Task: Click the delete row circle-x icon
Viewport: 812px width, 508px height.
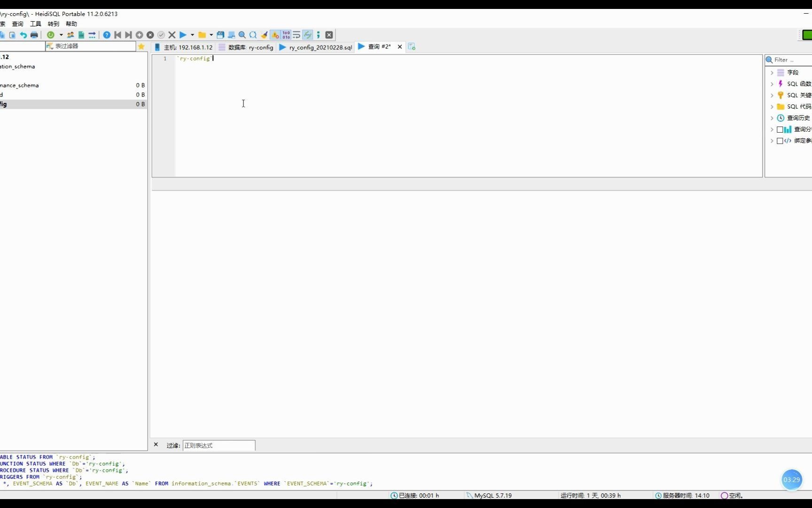Action: pos(150,35)
